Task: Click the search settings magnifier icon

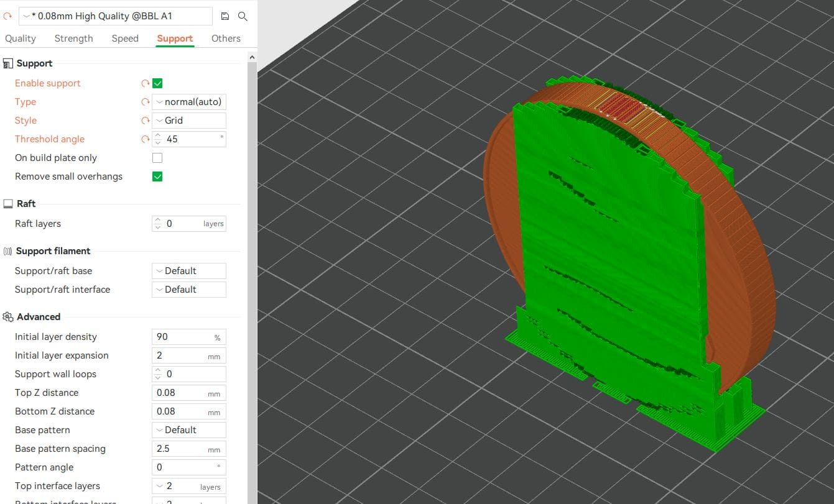Action: point(243,16)
